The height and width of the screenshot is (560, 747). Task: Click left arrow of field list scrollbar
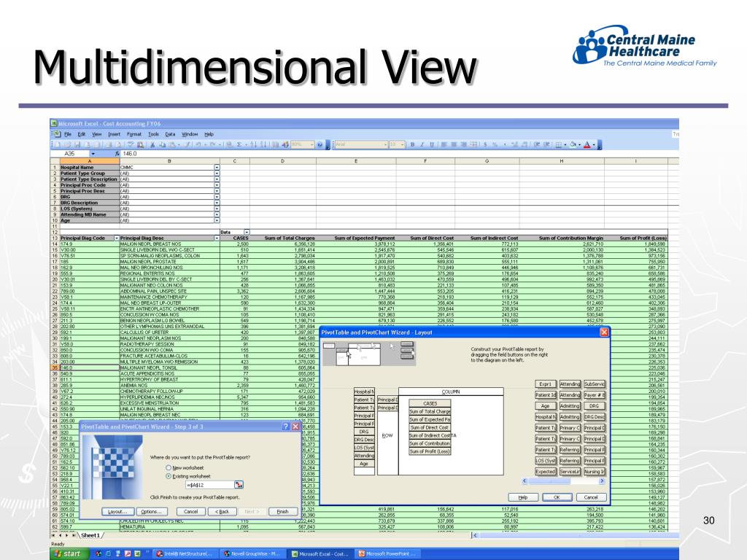525,481
